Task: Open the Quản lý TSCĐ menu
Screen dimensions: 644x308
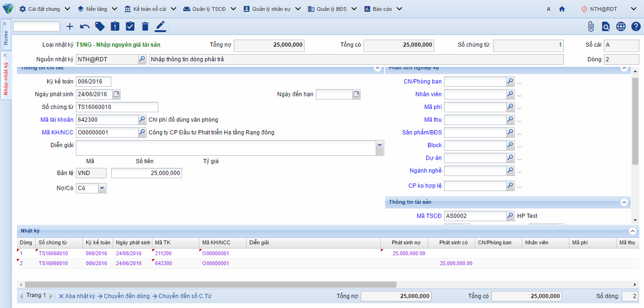Action: pos(210,9)
